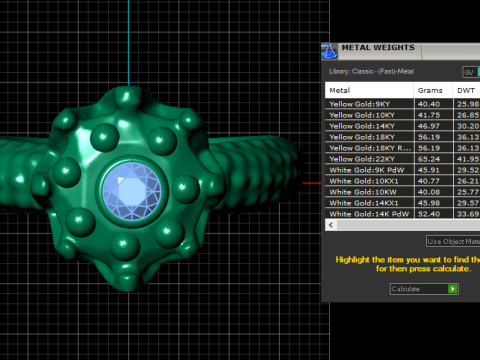Select the Yellow Gold:9KY row

coord(403,104)
